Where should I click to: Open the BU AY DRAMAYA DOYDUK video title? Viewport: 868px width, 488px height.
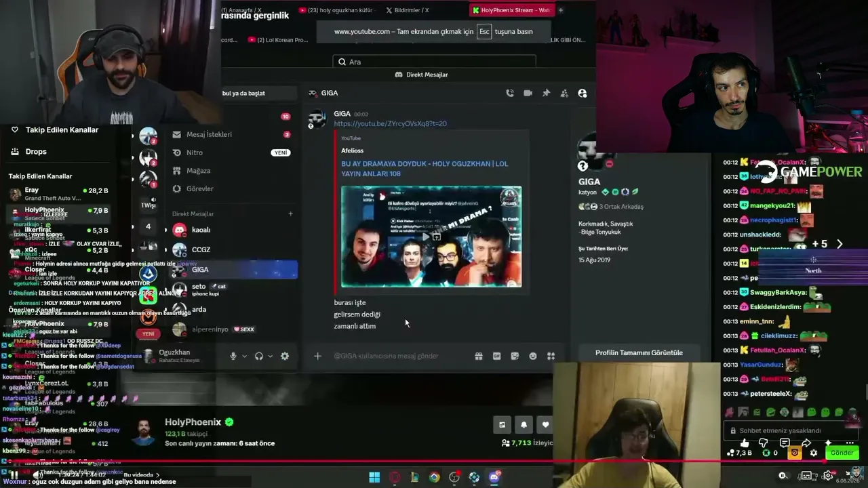coord(425,168)
